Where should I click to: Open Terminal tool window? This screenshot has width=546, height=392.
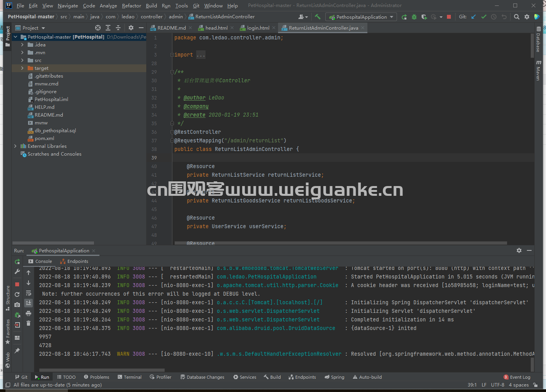[129, 377]
